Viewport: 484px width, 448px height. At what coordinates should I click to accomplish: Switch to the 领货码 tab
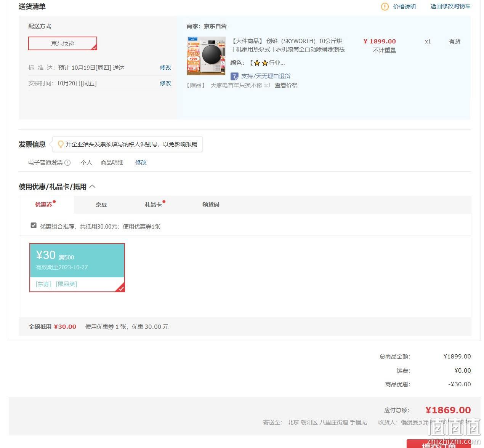[x=211, y=205]
